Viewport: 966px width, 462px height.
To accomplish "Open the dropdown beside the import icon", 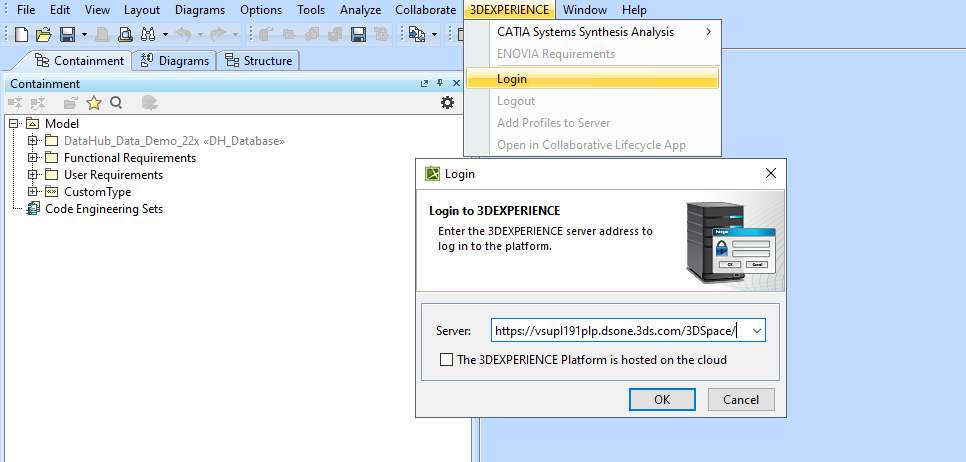I will (x=434, y=34).
